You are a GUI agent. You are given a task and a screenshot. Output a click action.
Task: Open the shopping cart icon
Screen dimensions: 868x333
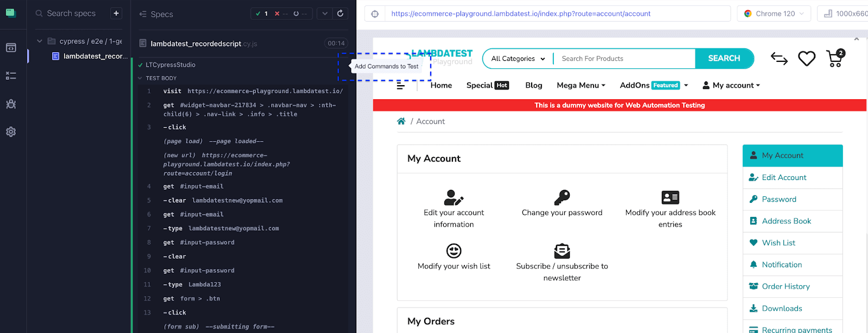pyautogui.click(x=835, y=59)
